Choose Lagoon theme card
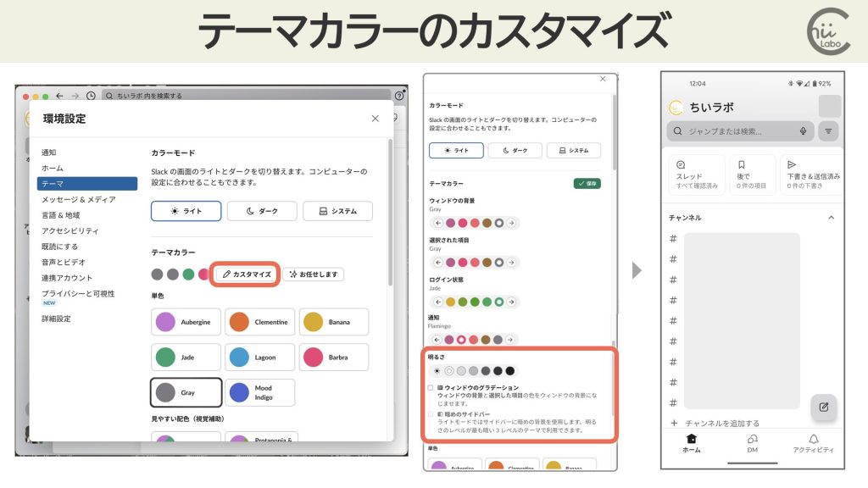 pos(259,358)
